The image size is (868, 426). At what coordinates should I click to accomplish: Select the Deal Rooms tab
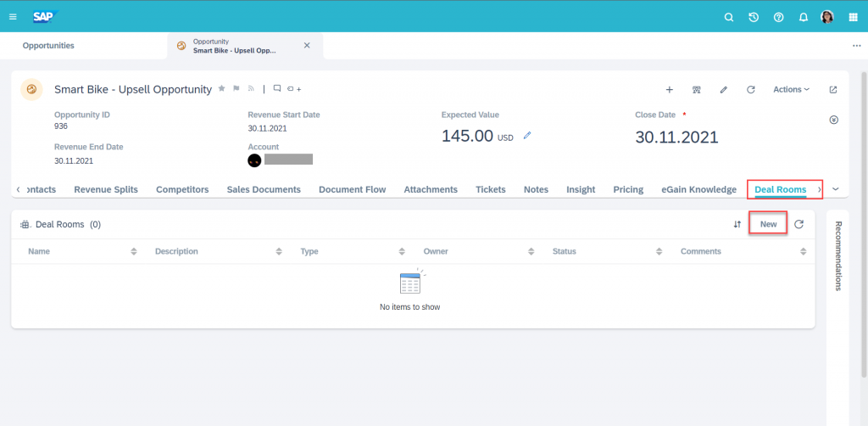pos(780,189)
